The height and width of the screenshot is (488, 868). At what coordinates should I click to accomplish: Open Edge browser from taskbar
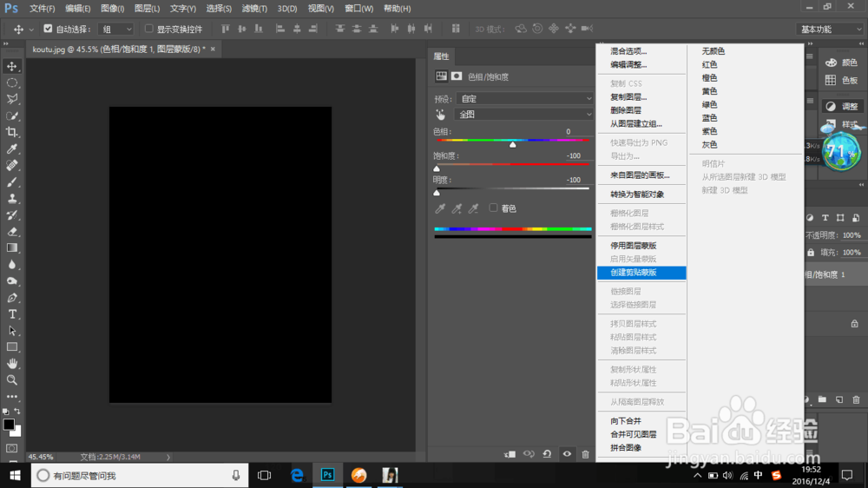(x=297, y=475)
